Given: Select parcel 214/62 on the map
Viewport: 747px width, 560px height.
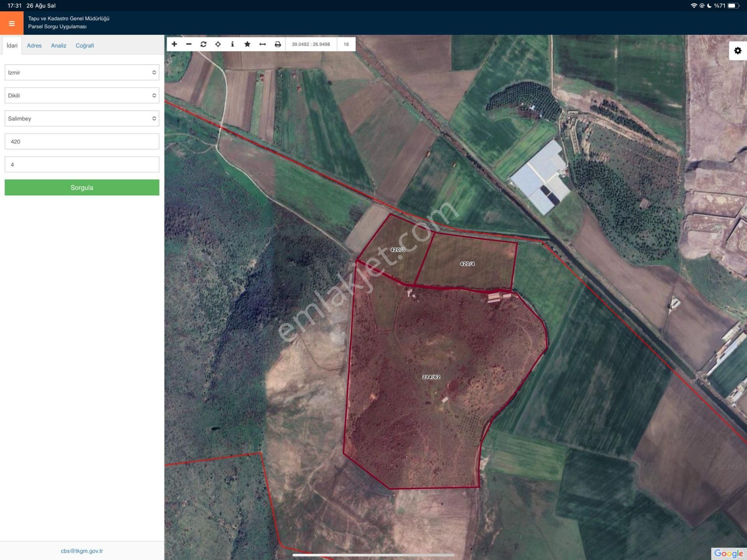Looking at the screenshot, I should (431, 377).
